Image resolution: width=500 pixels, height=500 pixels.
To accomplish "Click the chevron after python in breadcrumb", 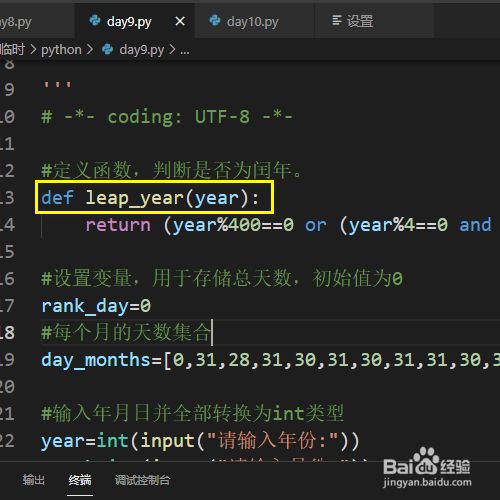I will coord(90,50).
